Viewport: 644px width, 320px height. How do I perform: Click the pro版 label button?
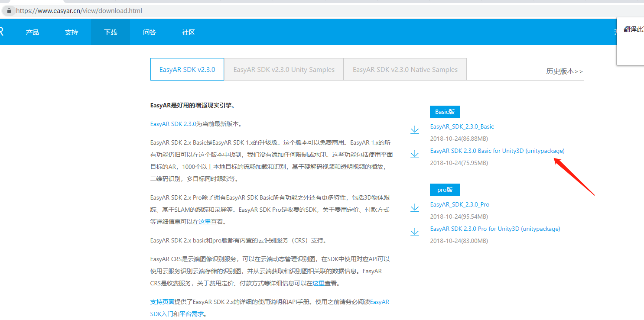(x=445, y=190)
